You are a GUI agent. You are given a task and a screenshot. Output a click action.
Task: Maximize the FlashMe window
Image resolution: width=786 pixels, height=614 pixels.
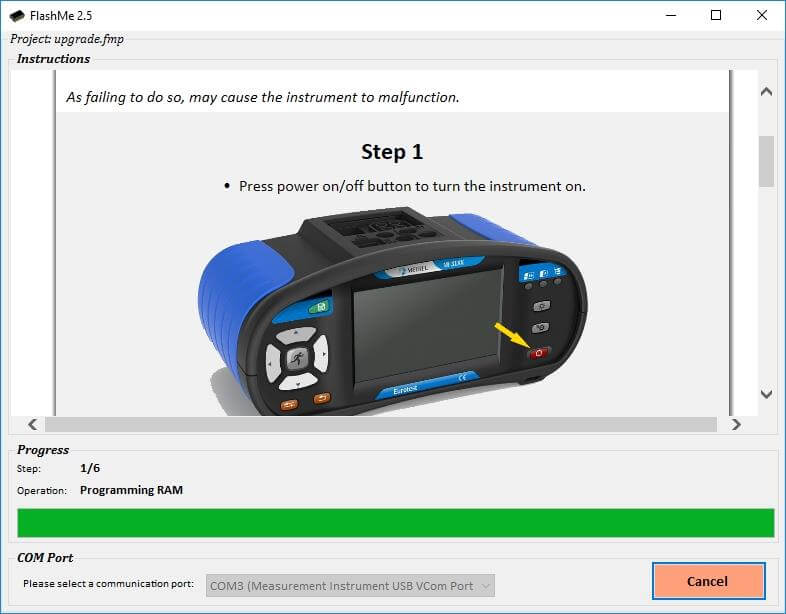pyautogui.click(x=716, y=16)
